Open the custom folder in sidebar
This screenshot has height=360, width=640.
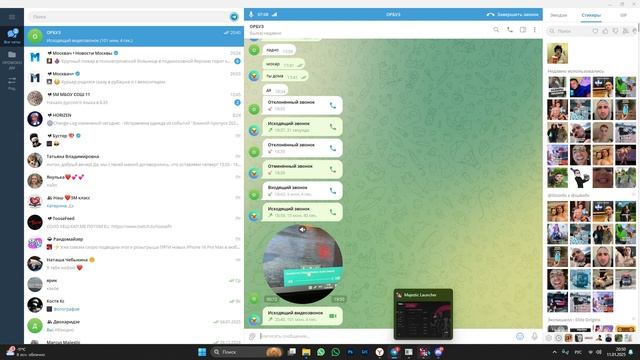pyautogui.click(x=12, y=59)
